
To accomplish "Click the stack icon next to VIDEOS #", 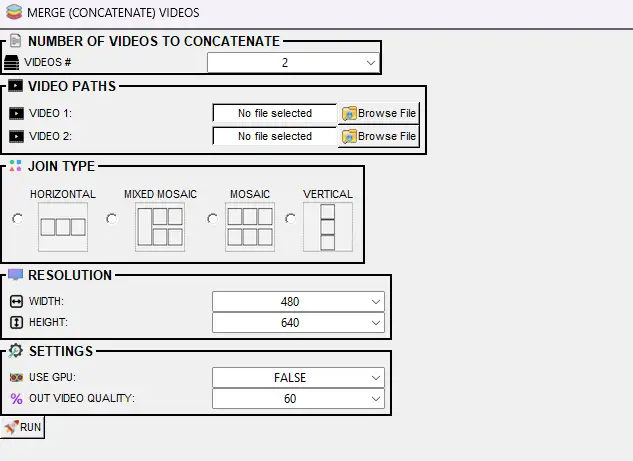I will click(11, 63).
